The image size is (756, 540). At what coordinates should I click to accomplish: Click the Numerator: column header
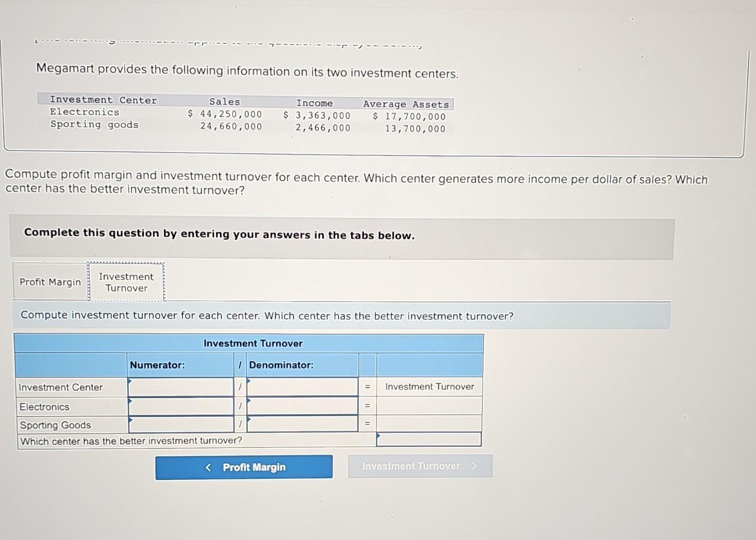(x=157, y=365)
